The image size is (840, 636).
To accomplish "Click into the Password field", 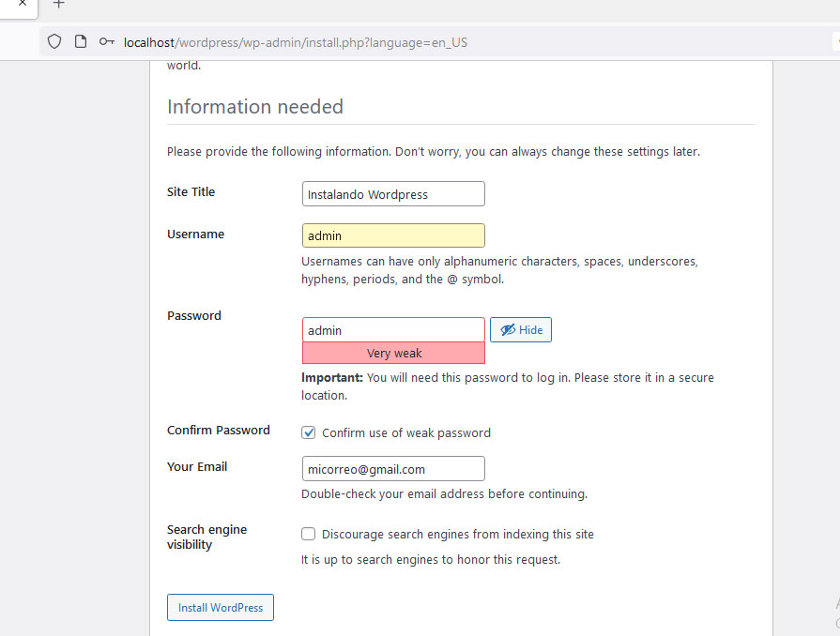I will pos(393,330).
